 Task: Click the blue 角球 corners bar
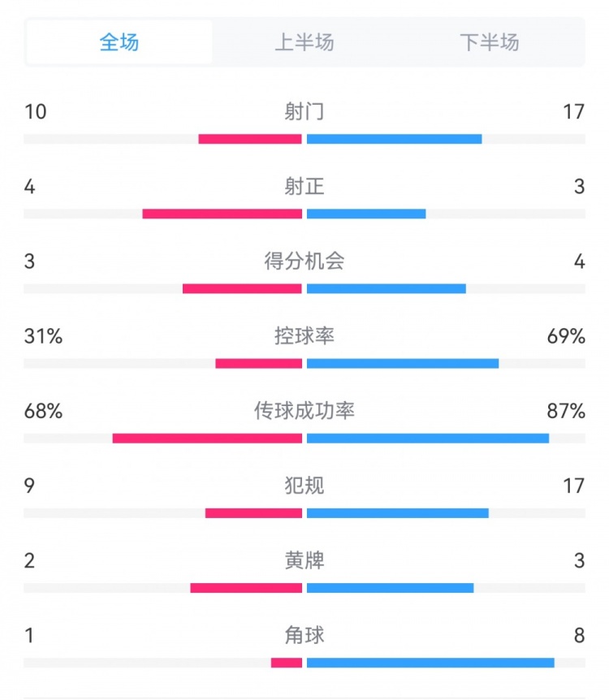tap(430, 663)
